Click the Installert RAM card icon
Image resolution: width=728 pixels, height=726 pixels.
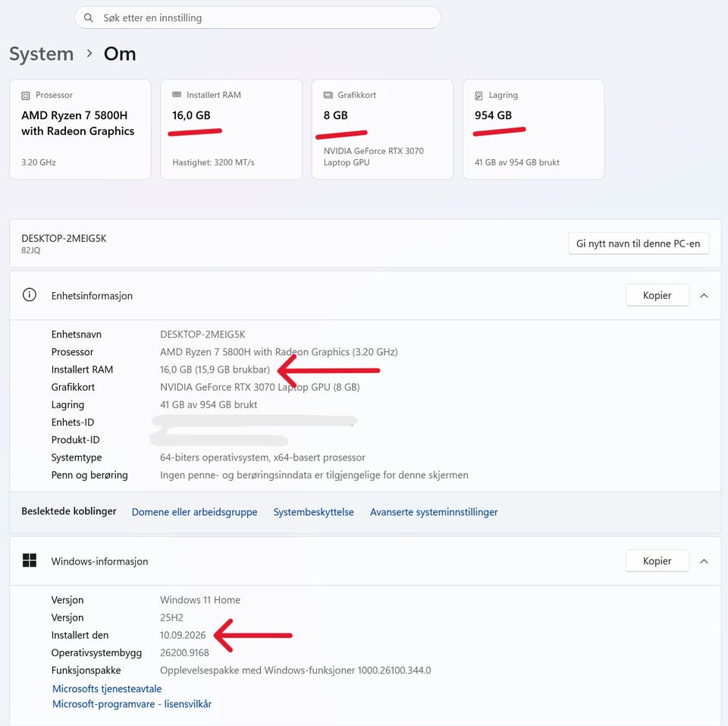pos(177,95)
